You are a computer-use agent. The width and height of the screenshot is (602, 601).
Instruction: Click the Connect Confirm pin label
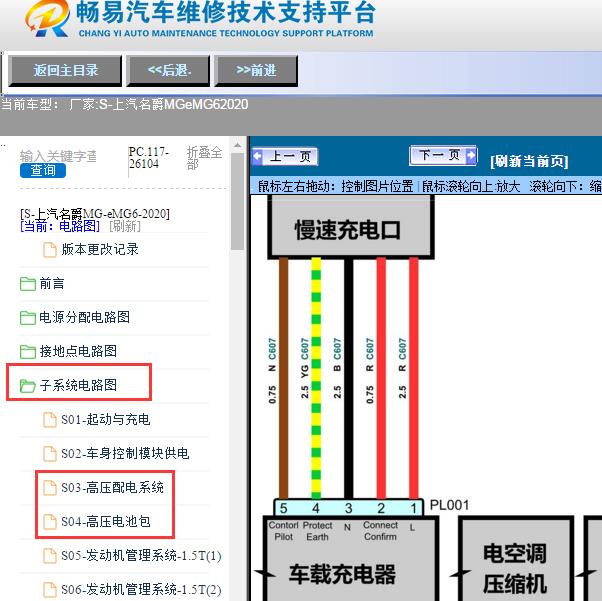click(380, 531)
